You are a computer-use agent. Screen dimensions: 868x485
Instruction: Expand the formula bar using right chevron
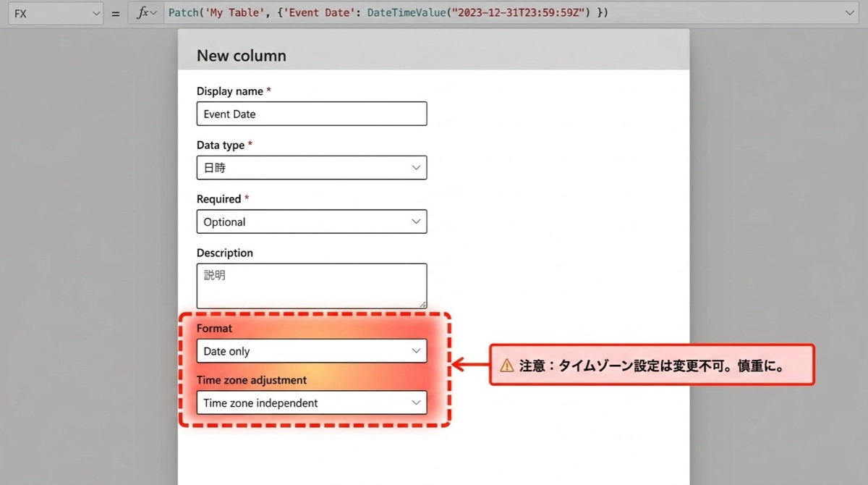click(851, 13)
